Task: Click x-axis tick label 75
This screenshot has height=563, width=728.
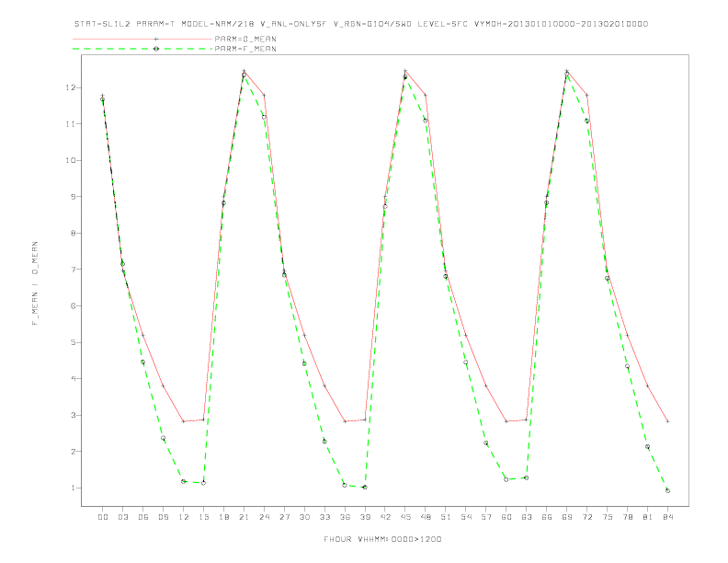Action: click(x=608, y=517)
